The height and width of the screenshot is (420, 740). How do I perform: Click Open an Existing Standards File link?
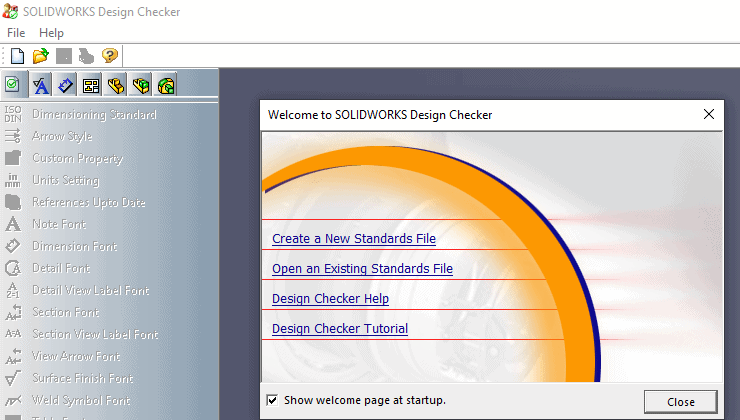pos(362,269)
